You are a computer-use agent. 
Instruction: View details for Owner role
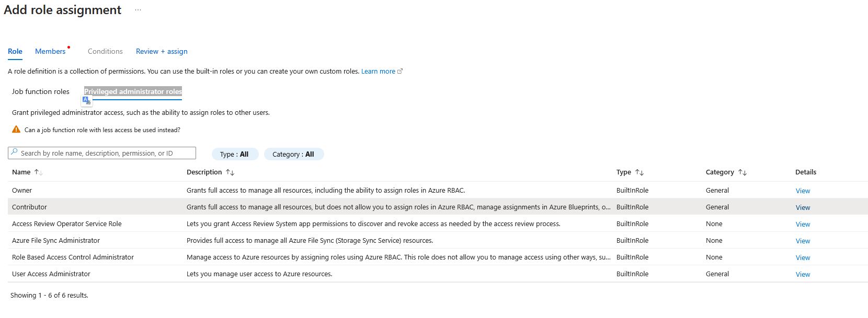[803, 191]
